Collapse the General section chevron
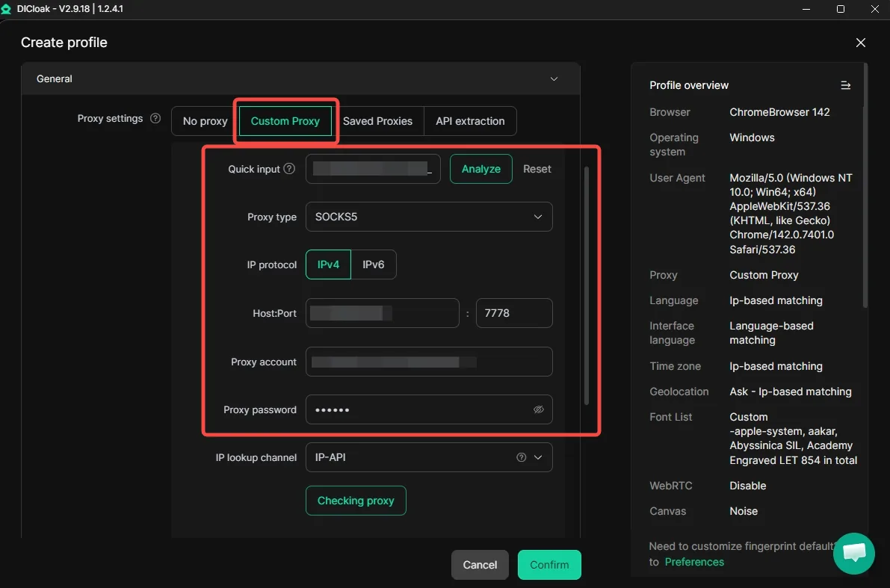 [554, 79]
